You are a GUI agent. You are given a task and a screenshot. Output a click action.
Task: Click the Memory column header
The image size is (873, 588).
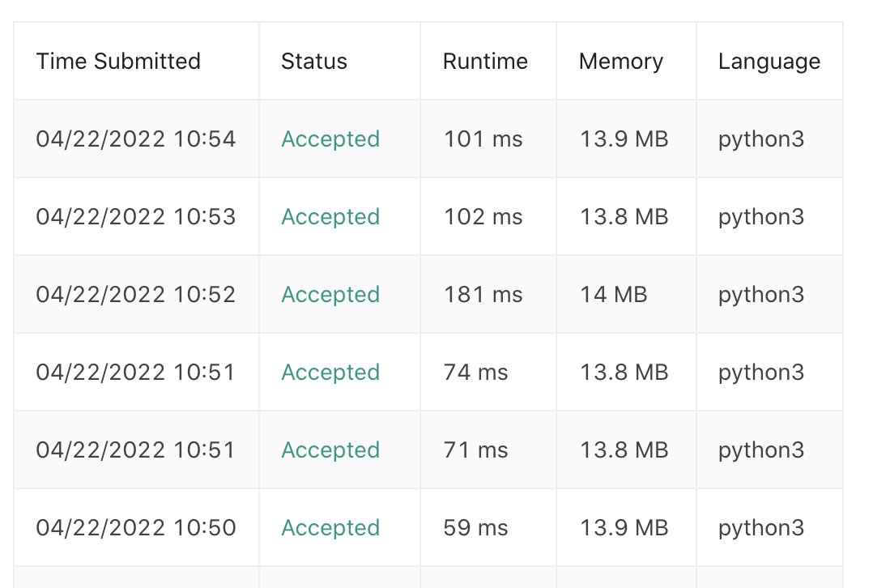621,62
